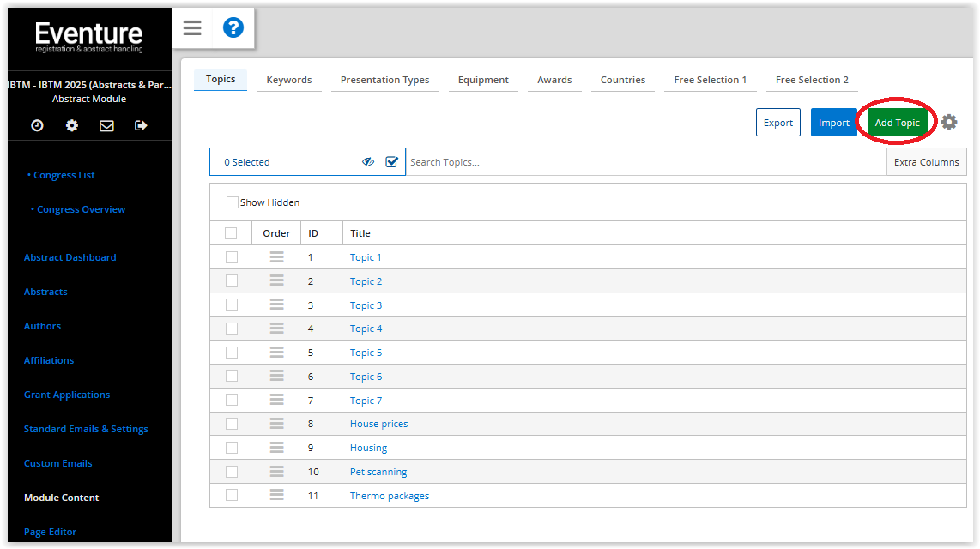The height and width of the screenshot is (549, 980).
Task: Open the Thermo packages topic link
Action: point(390,496)
